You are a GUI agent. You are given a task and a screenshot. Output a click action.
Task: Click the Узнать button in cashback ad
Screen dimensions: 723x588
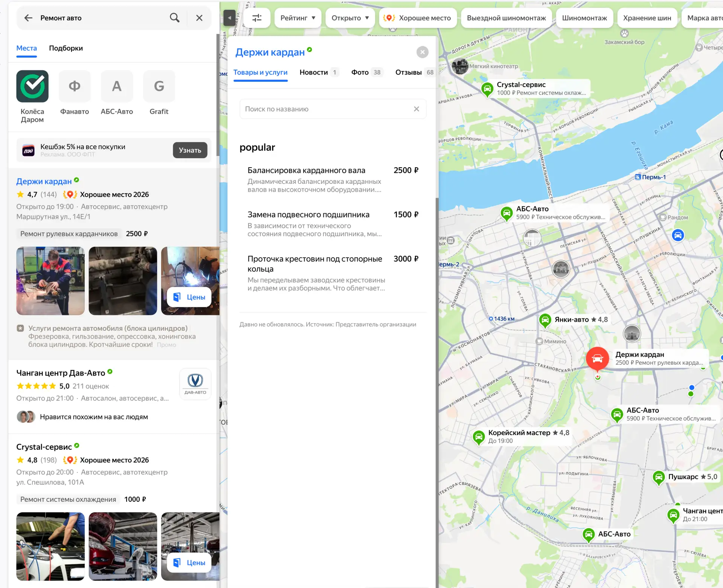(x=190, y=150)
